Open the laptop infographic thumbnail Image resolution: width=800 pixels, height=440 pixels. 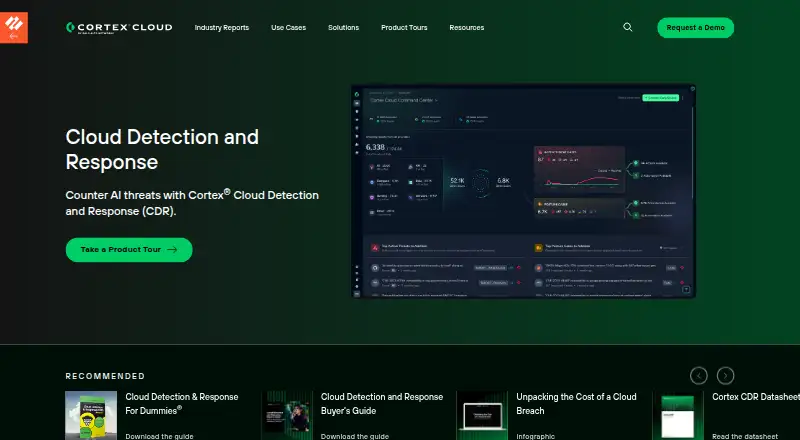[482, 415]
